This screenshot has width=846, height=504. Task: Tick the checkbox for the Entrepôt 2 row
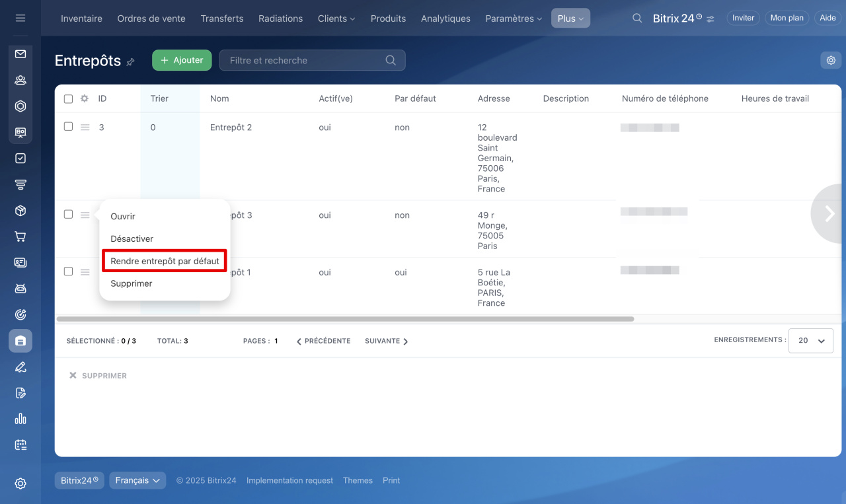(x=68, y=126)
